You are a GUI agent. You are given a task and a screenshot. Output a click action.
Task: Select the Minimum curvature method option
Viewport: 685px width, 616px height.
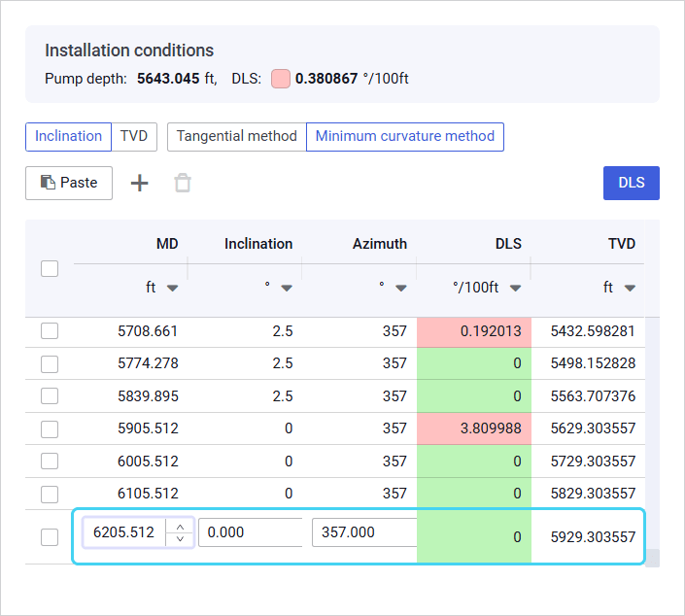coord(405,136)
